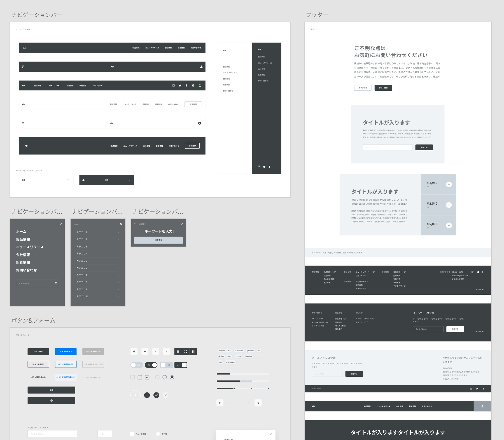Click plus icon beside ¥1,980
Screen dimensions: 504x440
click(x=449, y=184)
